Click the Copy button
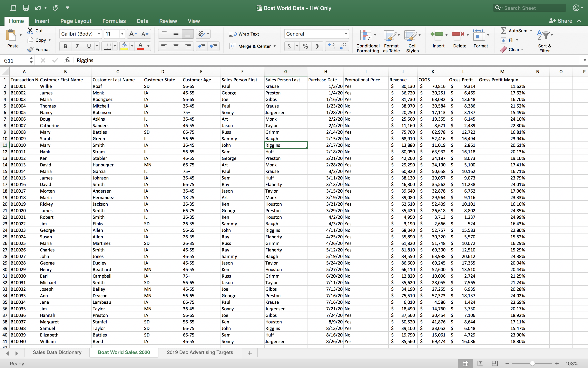The width and height of the screenshot is (588, 368). pos(37,40)
